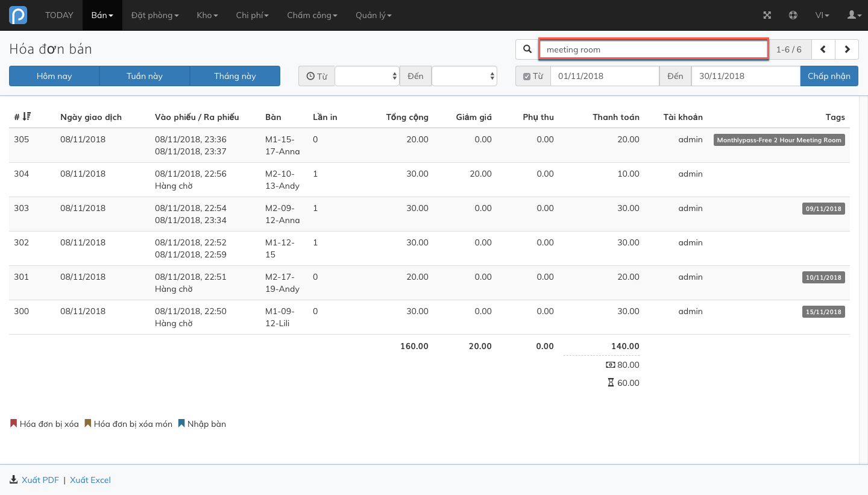Expand the Quản lý menu

pos(374,15)
